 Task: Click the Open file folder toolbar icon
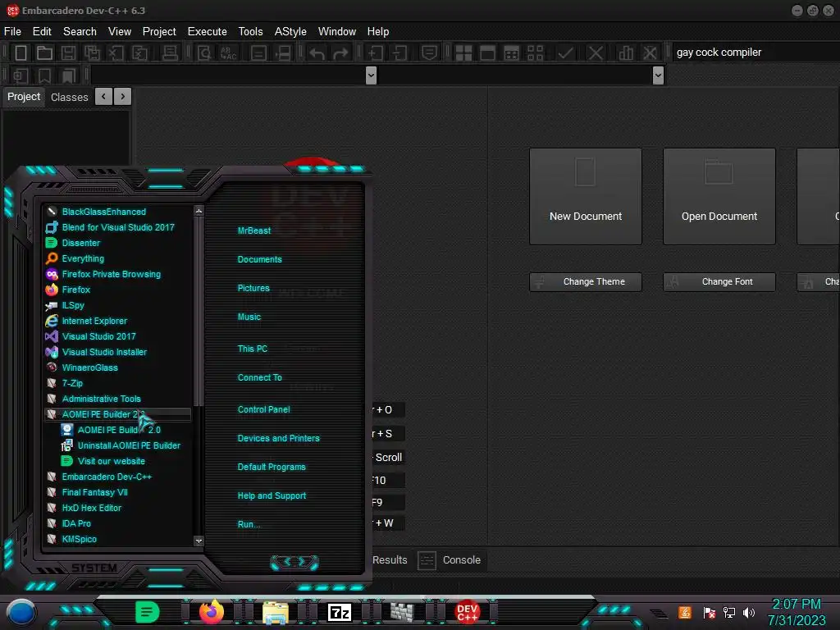point(44,52)
